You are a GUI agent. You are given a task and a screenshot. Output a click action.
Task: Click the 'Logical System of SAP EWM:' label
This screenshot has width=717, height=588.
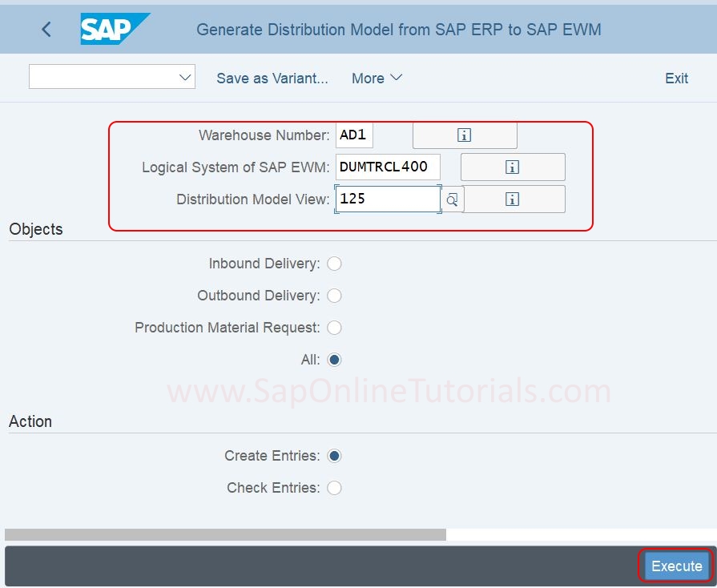point(236,167)
